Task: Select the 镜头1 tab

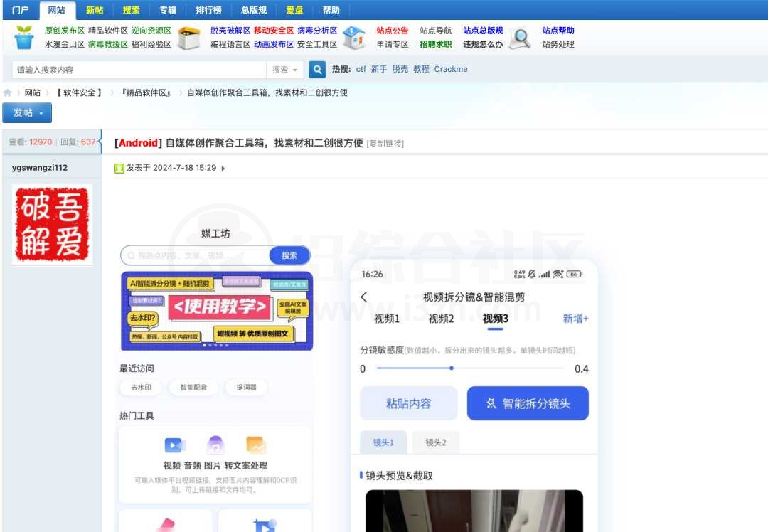Action: 383,442
